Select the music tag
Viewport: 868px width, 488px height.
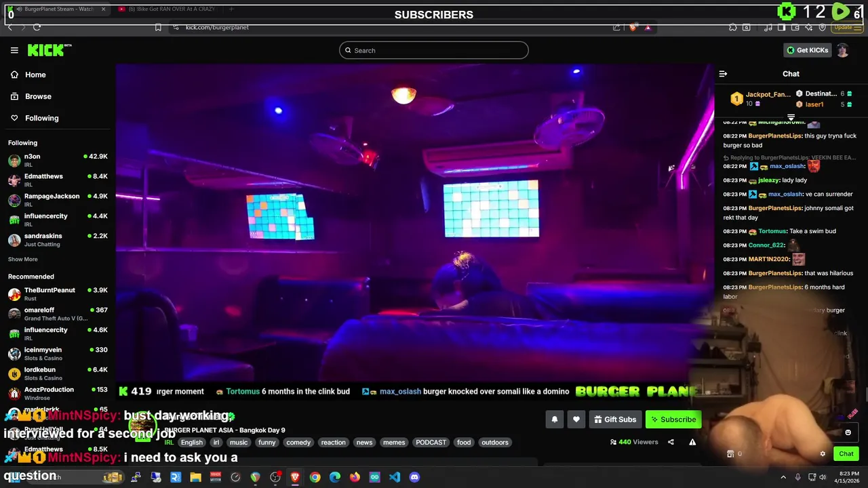239,443
